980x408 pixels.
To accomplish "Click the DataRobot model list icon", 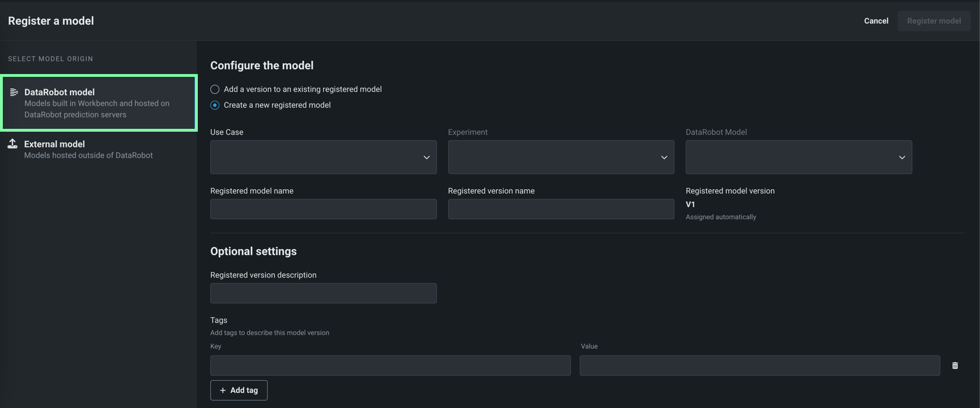I will pos(14,92).
